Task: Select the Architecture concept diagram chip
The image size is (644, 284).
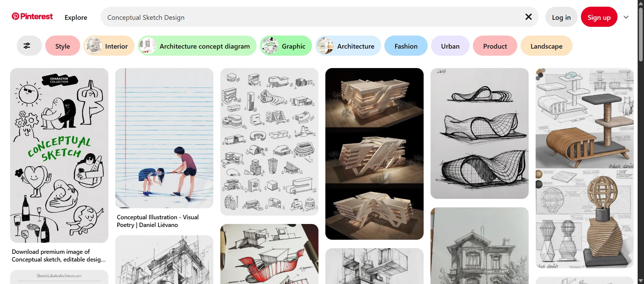Action: [x=197, y=46]
